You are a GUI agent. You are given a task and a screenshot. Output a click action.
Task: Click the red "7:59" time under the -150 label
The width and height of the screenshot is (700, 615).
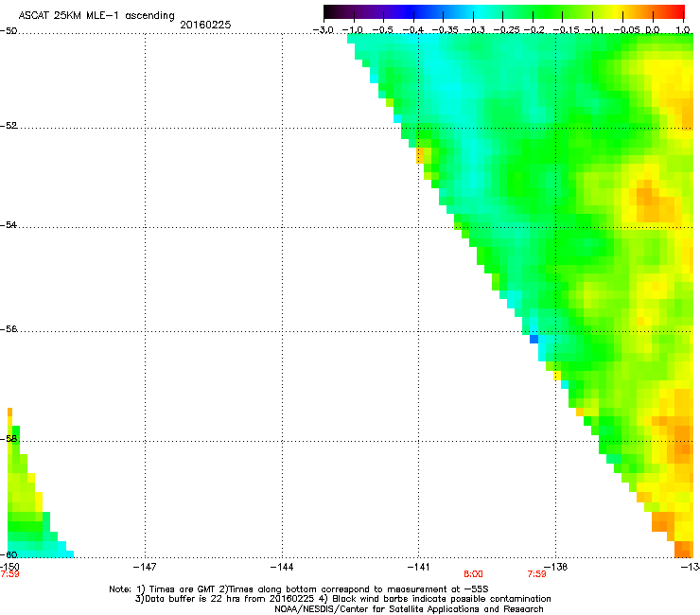[9, 574]
